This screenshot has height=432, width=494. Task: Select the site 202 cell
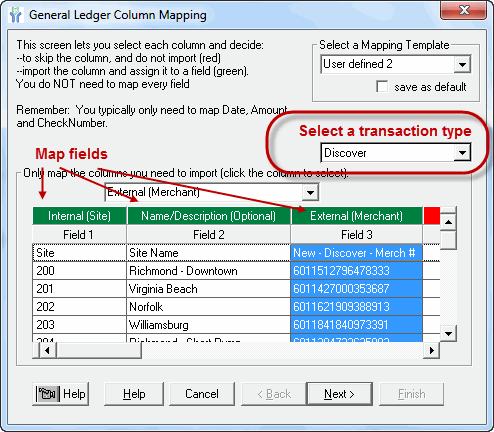(79, 307)
